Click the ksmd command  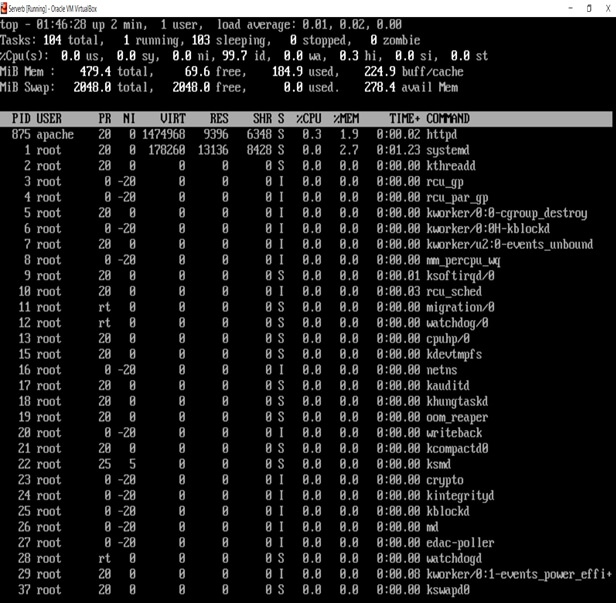tap(438, 464)
